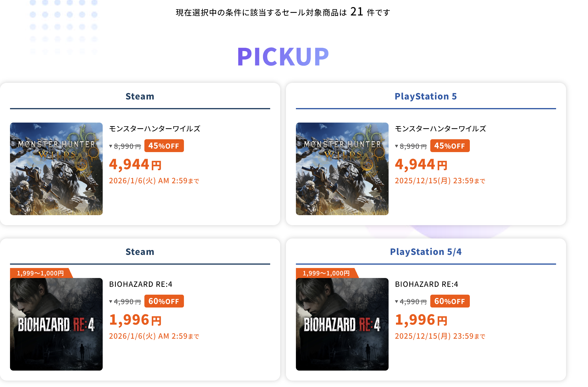Image resolution: width=588 pixels, height=387 pixels.
Task: Click the 1,999〜1,000円 price tag on the PlayStation 5/4 card
Action: coord(326,273)
